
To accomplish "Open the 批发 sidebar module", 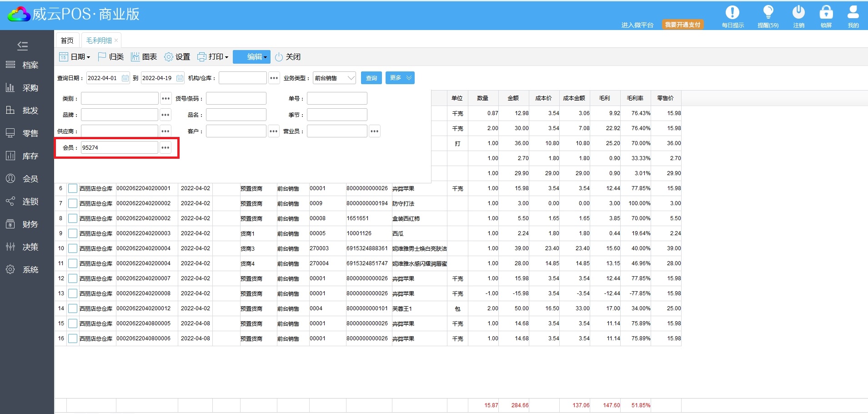I will pyautogui.click(x=22, y=111).
